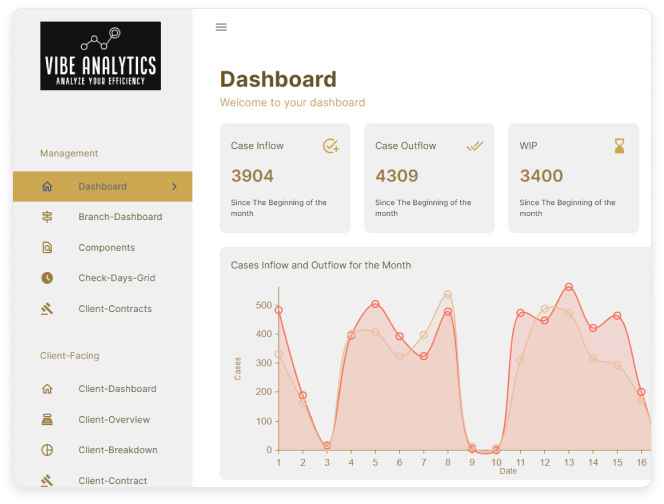664x504 pixels.
Task: Click the Case Outflow double-check icon
Action: point(475,146)
